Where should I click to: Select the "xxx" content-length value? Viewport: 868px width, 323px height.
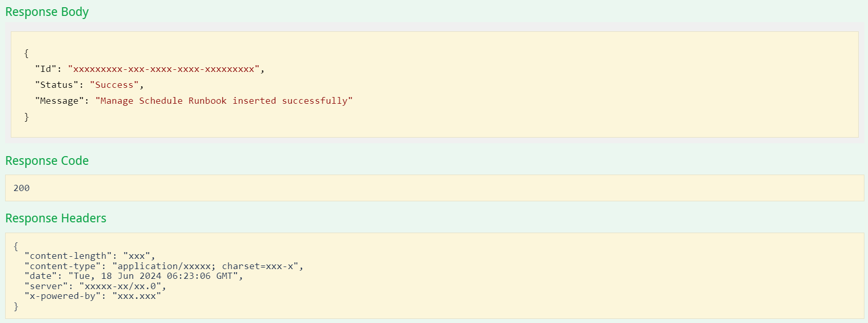[137, 256]
